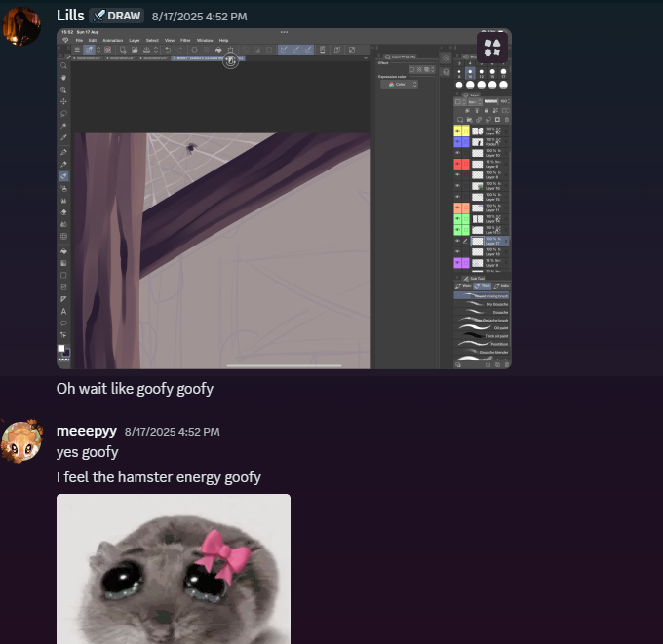Select the India ink sub tool group tab
663x644 pixels.
click(x=501, y=286)
